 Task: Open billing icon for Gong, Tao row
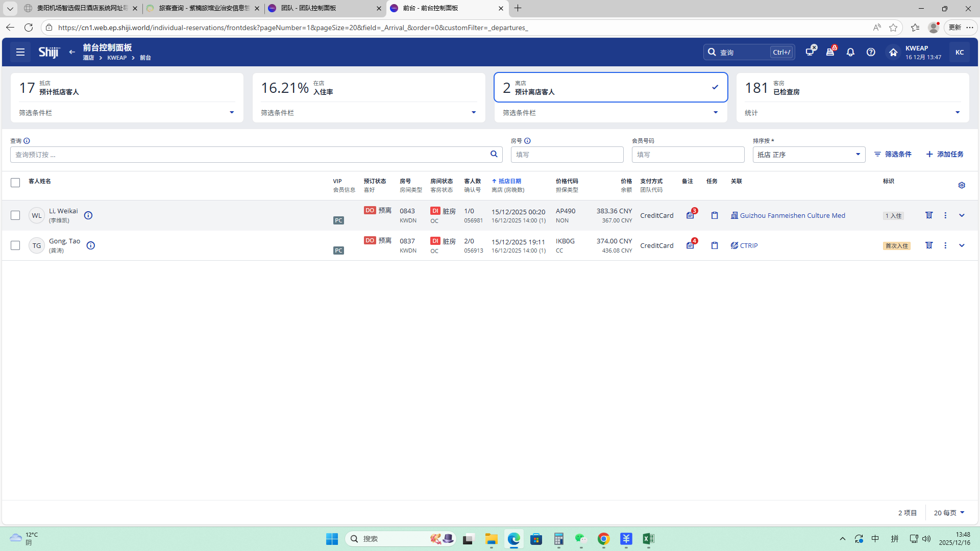(x=929, y=245)
